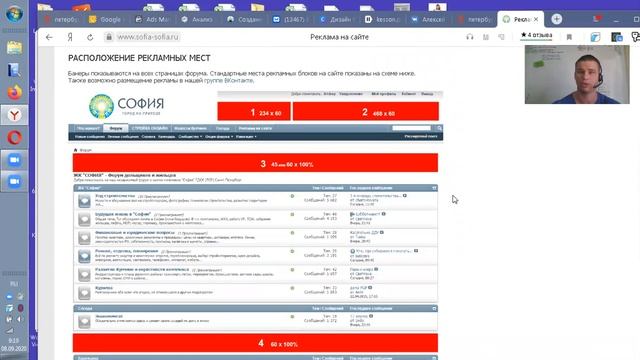Click the taskbar clock showing 08.09.2020
This screenshot has width=640, height=360.
[x=13, y=344]
